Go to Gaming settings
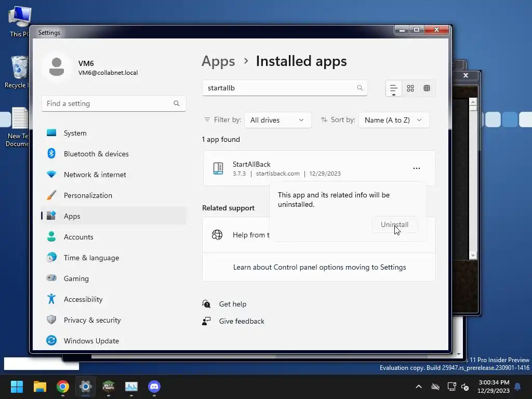The image size is (532, 399). pos(113,278)
